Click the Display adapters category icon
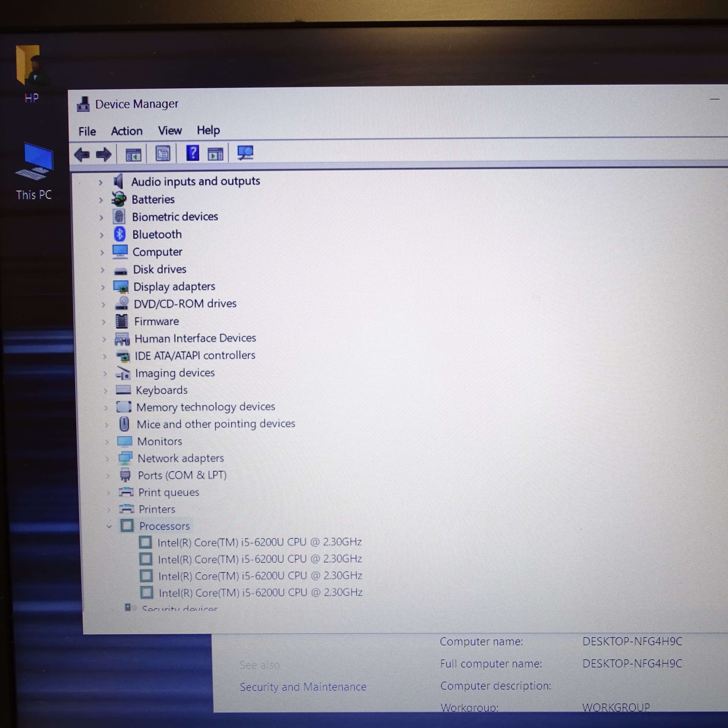This screenshot has width=728, height=728. [121, 287]
